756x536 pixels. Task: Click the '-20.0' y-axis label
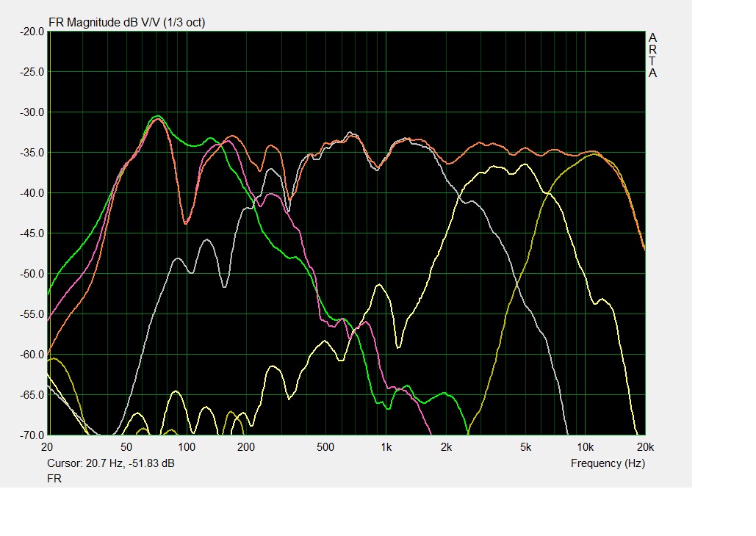point(32,32)
